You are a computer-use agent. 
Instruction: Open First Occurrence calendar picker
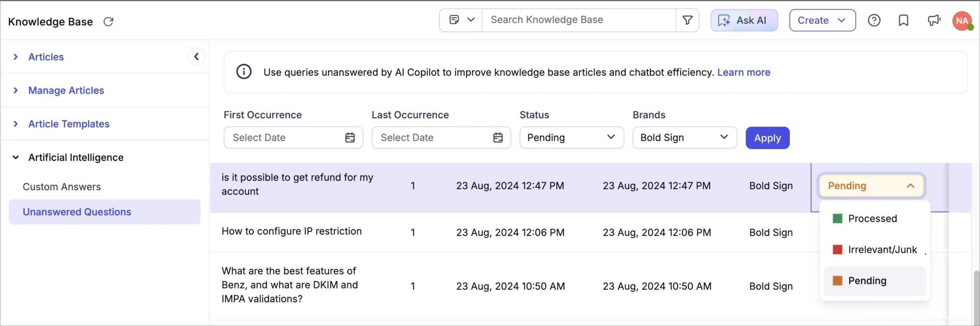[x=350, y=138]
